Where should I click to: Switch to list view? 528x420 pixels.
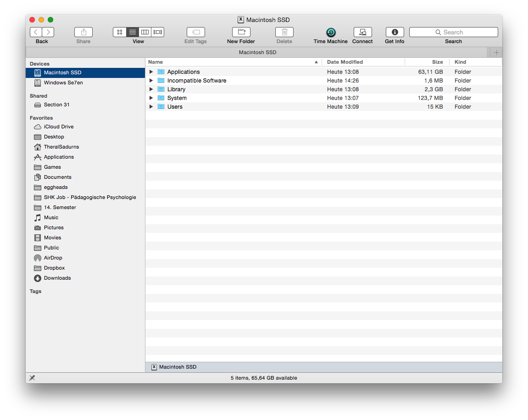click(132, 32)
